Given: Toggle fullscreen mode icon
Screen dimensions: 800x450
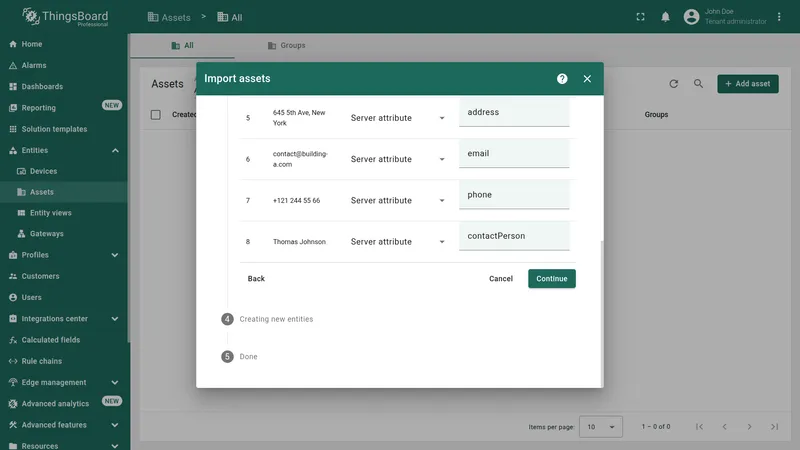Looking at the screenshot, I should point(640,17).
